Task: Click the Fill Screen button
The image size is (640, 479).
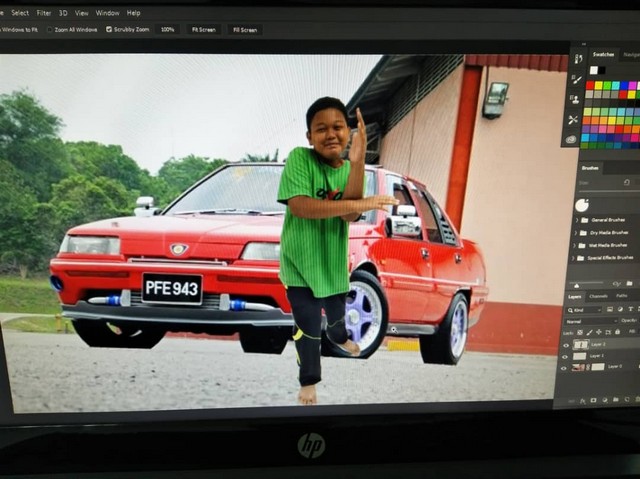Action: [245, 30]
